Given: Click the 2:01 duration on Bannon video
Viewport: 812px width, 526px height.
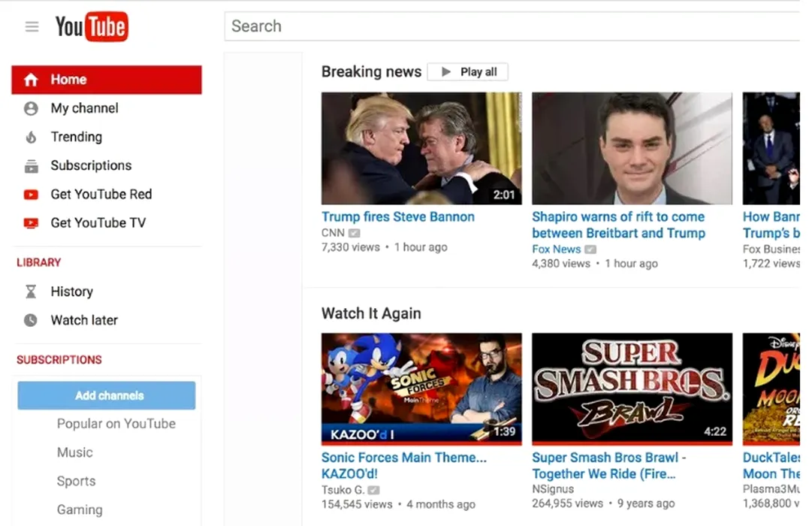Looking at the screenshot, I should (x=504, y=195).
